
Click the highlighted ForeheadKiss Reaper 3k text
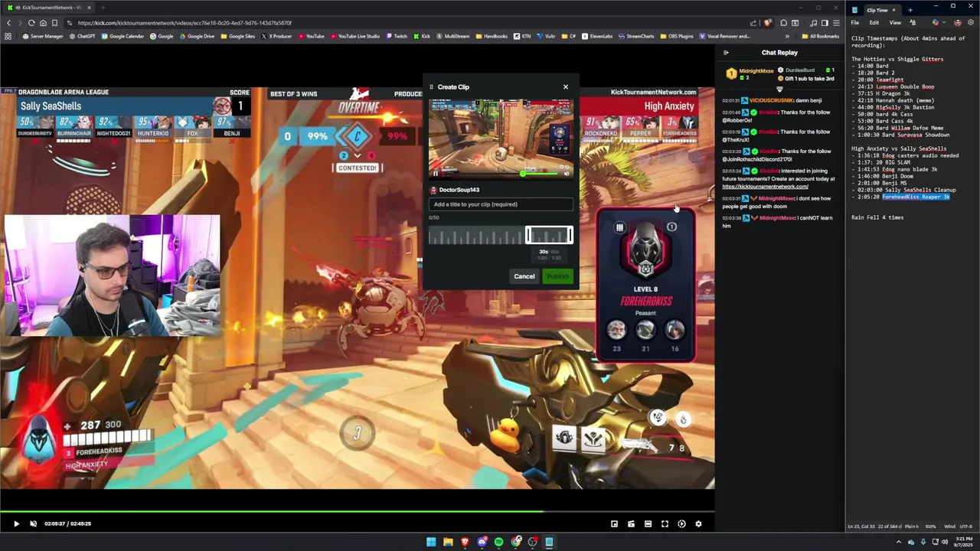tap(916, 197)
